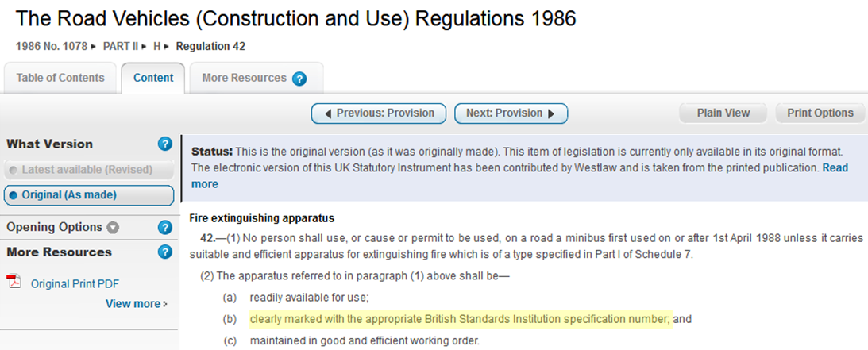Open the What Version help icon
Screen dimensions: 868x350
[165, 144]
